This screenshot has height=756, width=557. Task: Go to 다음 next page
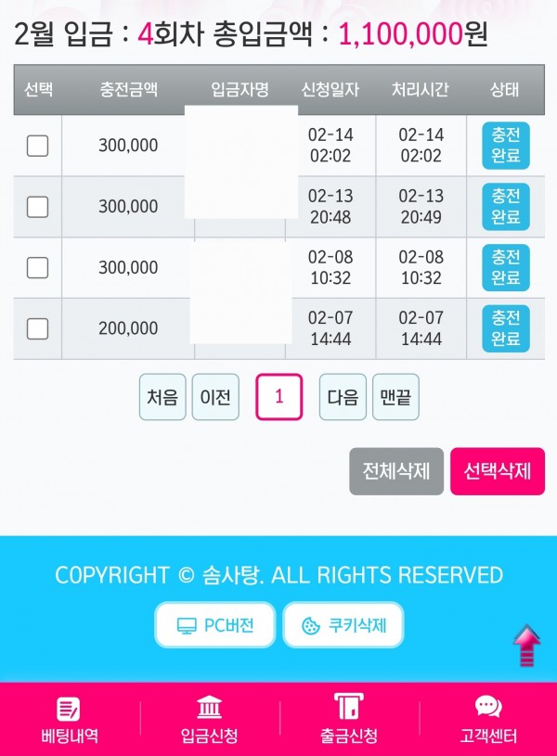tap(343, 397)
